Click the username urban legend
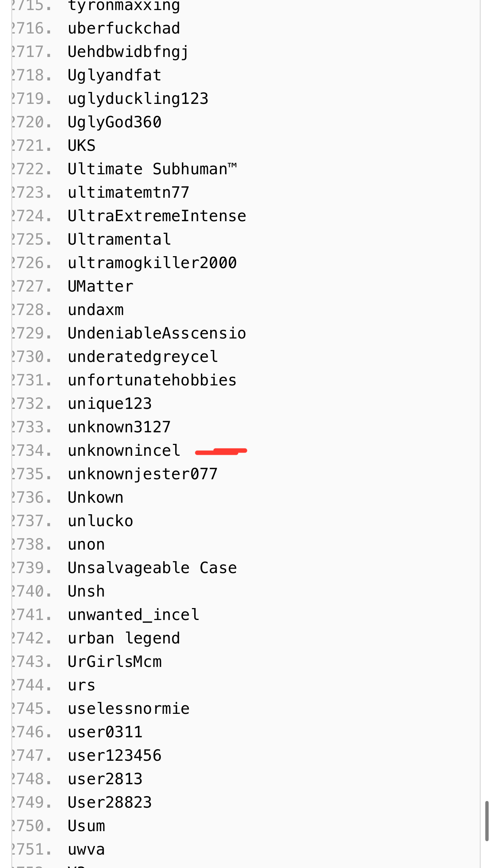The width and height of the screenshot is (492, 868). (124, 638)
